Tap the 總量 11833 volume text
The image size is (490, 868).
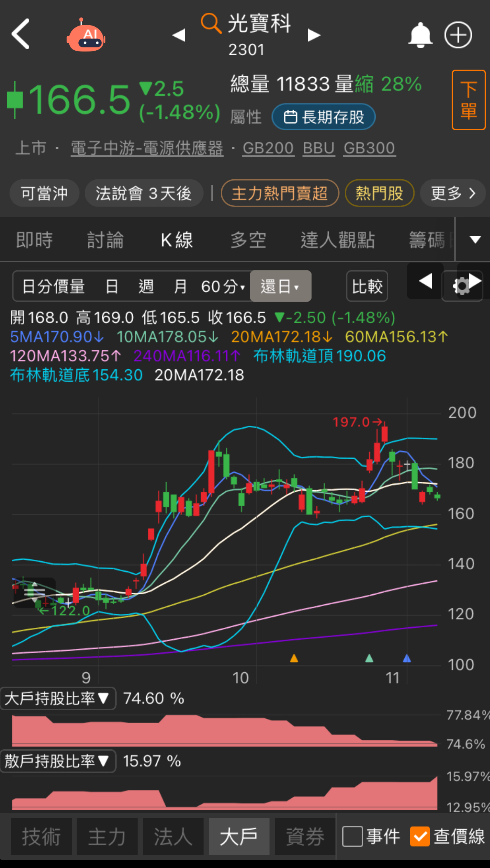click(x=280, y=84)
